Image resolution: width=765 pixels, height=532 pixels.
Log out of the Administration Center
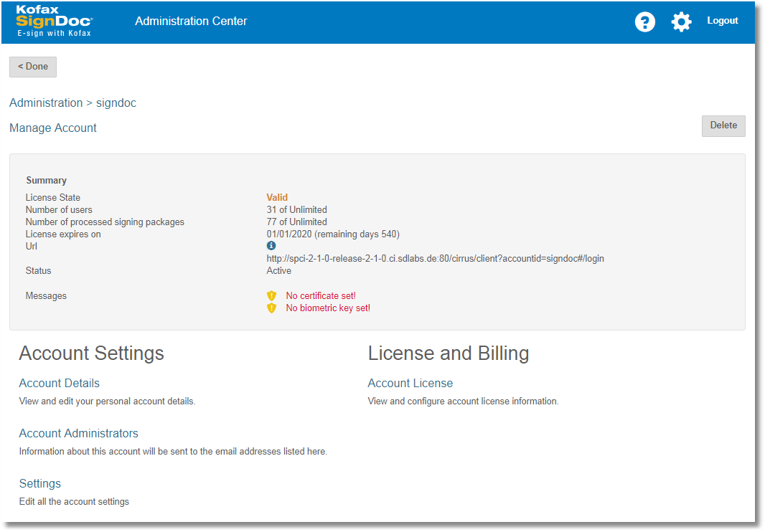pos(722,21)
